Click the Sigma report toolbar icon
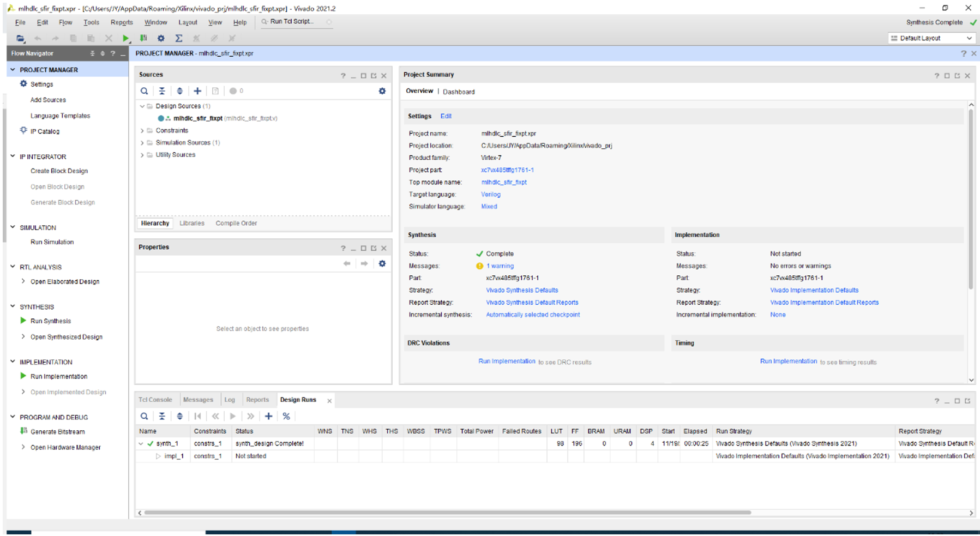The width and height of the screenshot is (980, 536). click(x=178, y=38)
